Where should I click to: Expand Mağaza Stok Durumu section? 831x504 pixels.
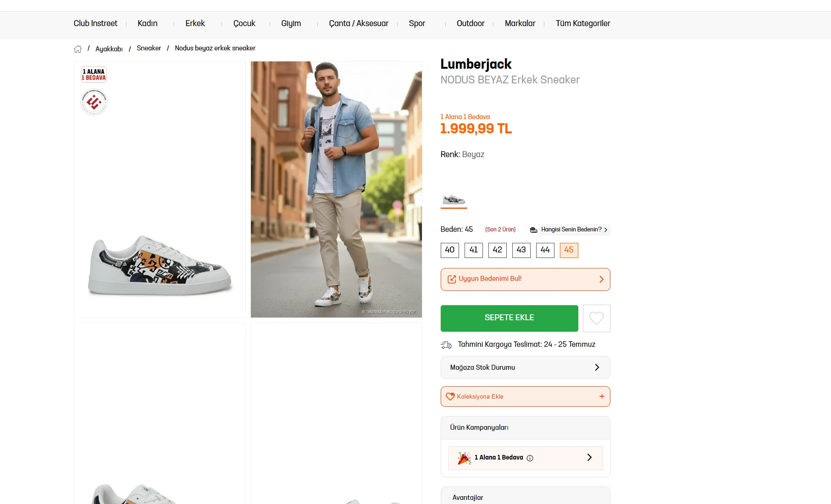coord(525,367)
